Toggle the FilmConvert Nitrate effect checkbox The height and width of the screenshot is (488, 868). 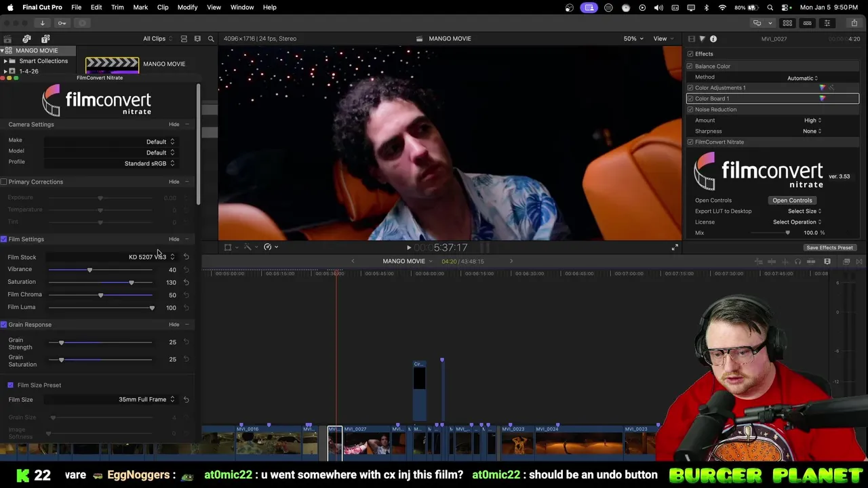[690, 142]
